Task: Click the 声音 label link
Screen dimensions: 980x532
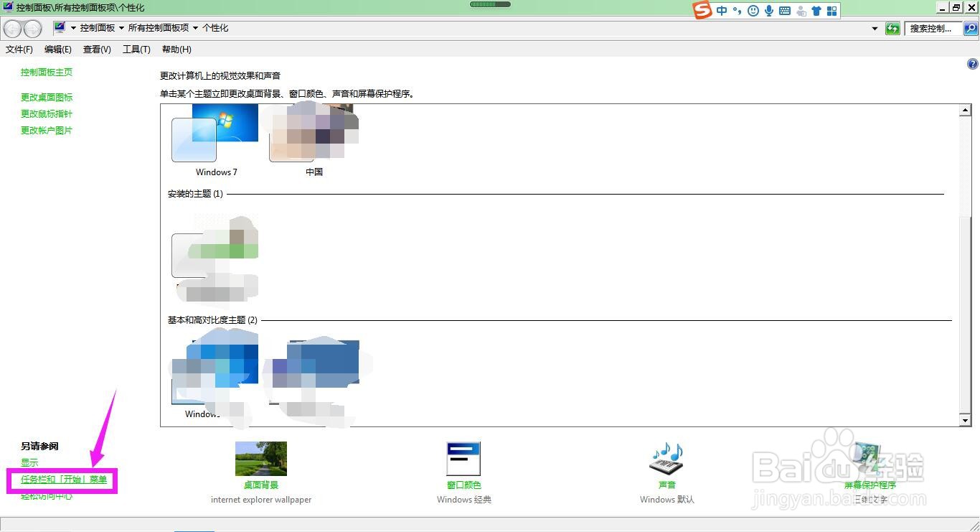Action: [x=667, y=485]
